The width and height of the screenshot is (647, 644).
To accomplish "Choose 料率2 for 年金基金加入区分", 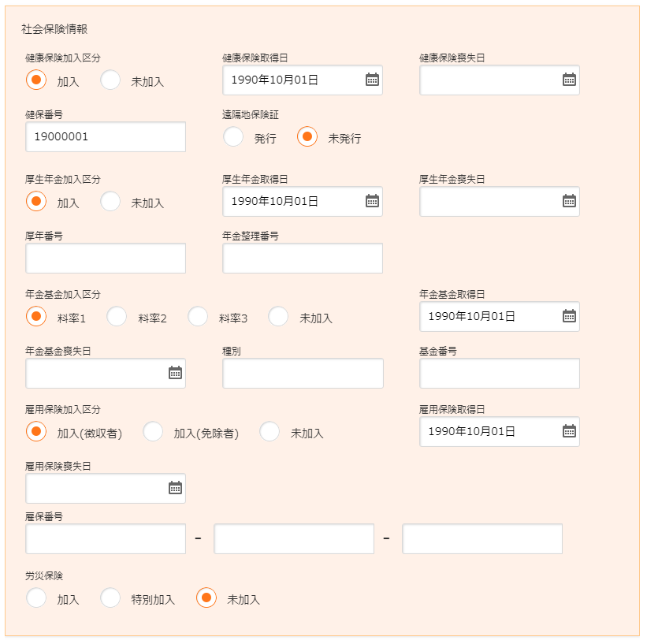I will 117,317.
